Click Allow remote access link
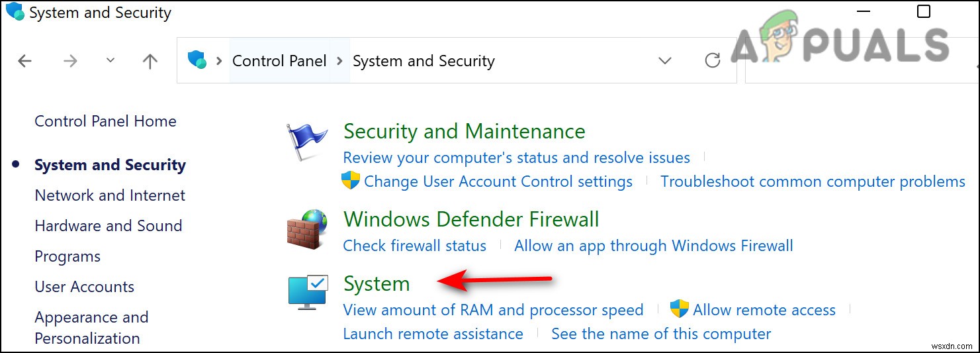980x353 pixels. point(764,310)
